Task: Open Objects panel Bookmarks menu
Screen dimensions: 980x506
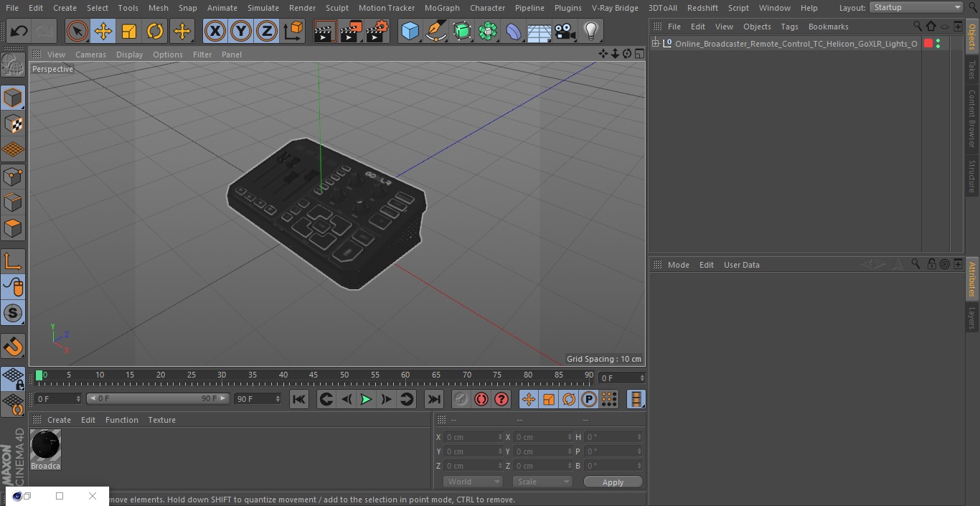Action: tap(828, 27)
